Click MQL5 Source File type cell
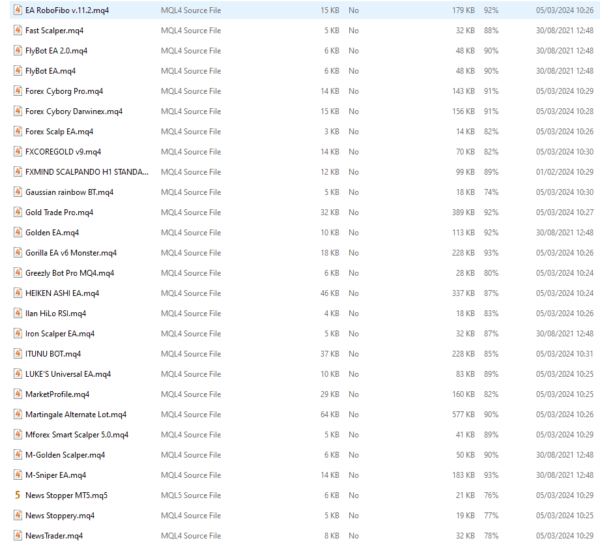Viewport: 600px width, 545px height. (191, 495)
